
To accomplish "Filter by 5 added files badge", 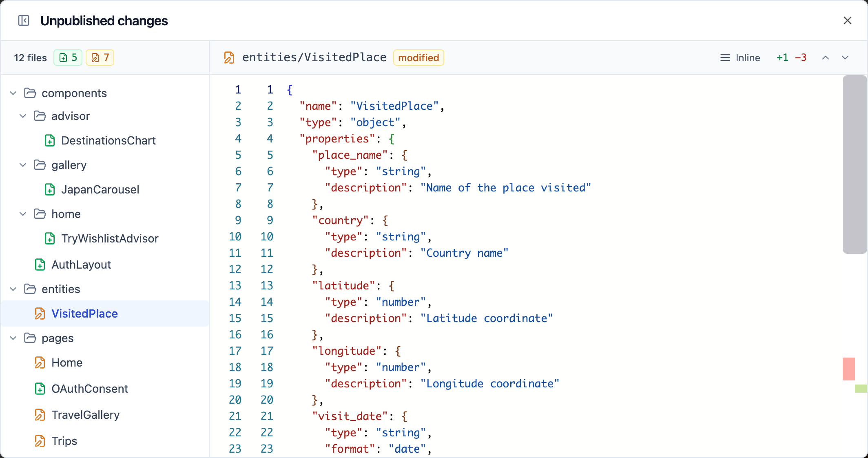I will (68, 58).
